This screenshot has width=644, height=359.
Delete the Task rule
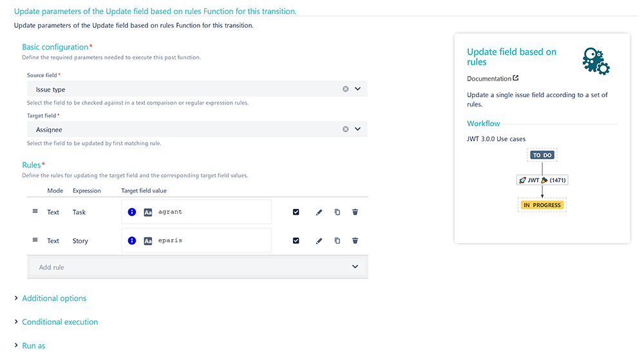[355, 212]
